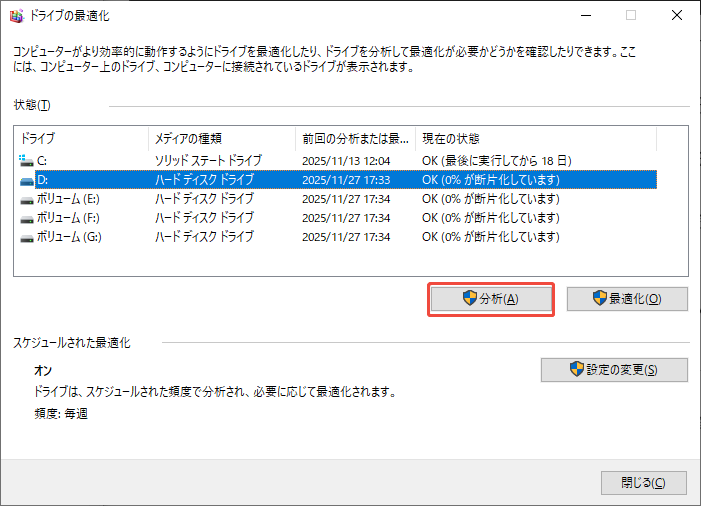Click ハード ディスク ドライブ in E: row
The height and width of the screenshot is (506, 701).
pos(204,198)
